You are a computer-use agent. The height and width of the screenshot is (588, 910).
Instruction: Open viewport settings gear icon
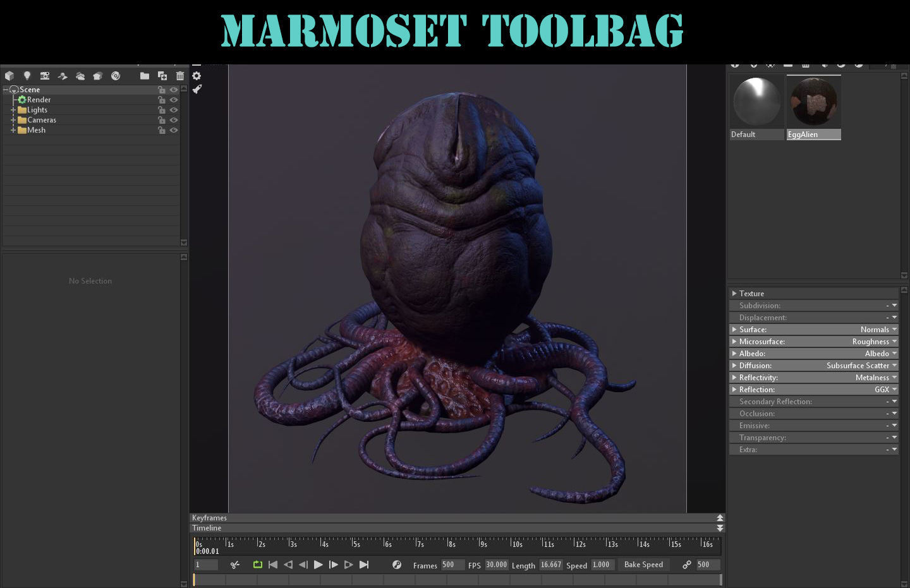(x=197, y=76)
